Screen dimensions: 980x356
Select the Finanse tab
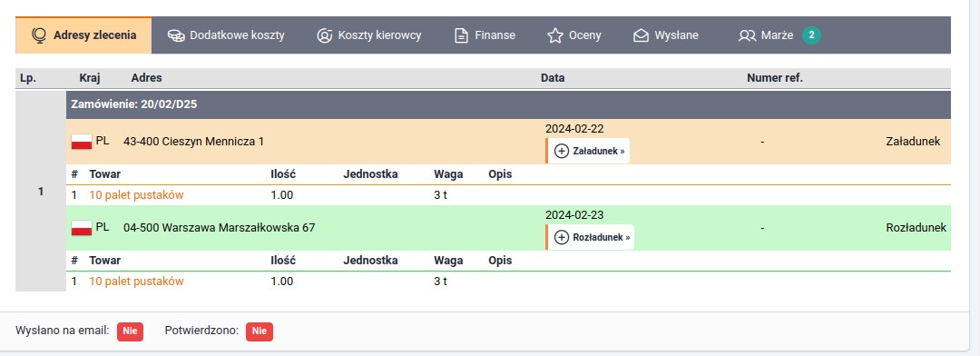click(485, 35)
